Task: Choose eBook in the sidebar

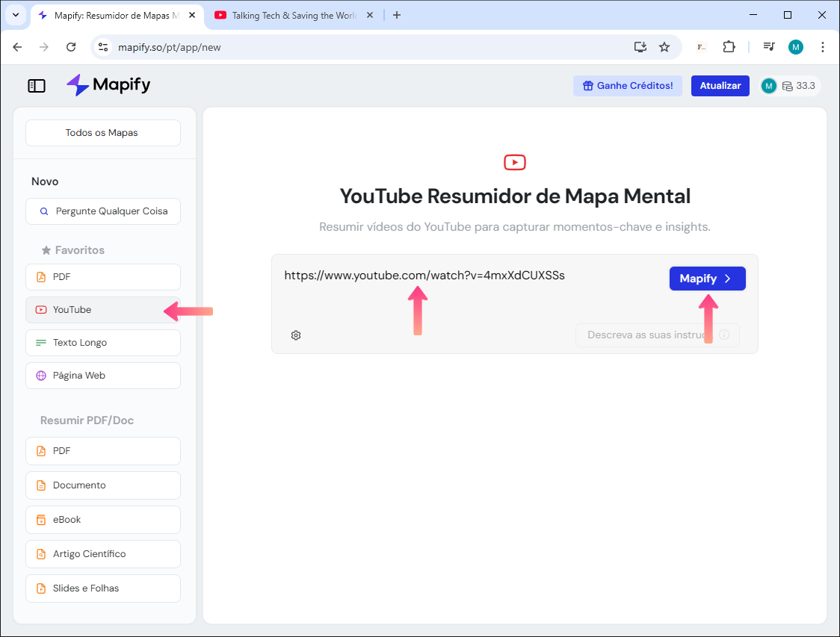Action: click(x=103, y=520)
